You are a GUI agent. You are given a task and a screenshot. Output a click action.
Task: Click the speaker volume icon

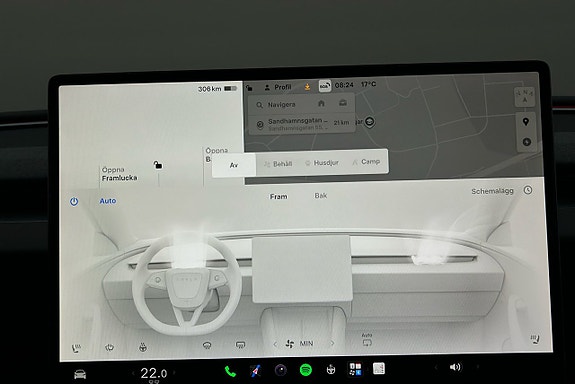[x=455, y=367]
